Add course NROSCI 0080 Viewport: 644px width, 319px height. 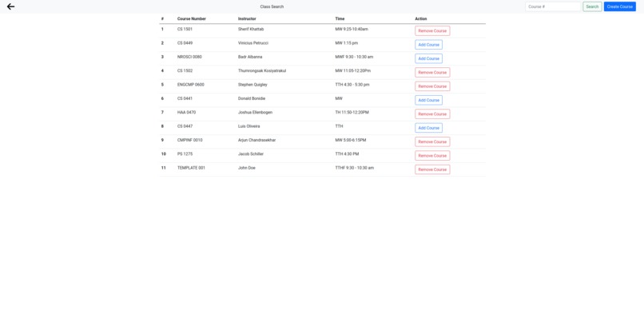click(429, 59)
